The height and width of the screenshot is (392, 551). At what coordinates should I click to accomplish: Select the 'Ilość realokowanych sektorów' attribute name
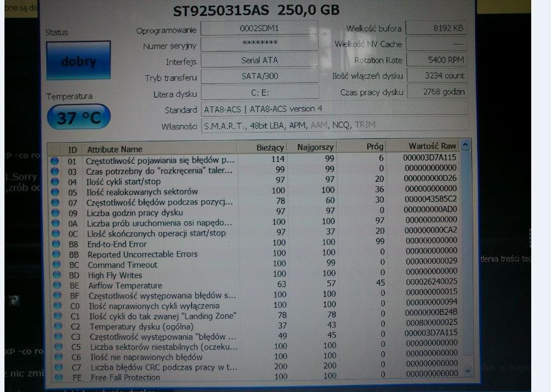tap(142, 192)
